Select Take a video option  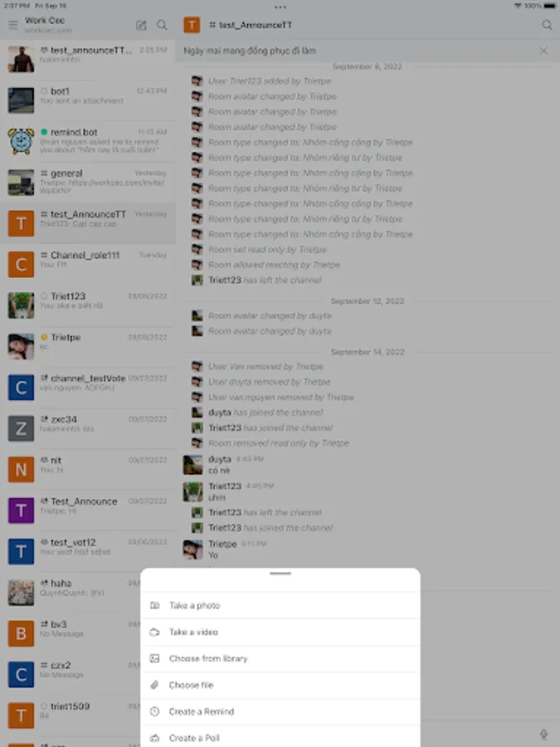[280, 632]
